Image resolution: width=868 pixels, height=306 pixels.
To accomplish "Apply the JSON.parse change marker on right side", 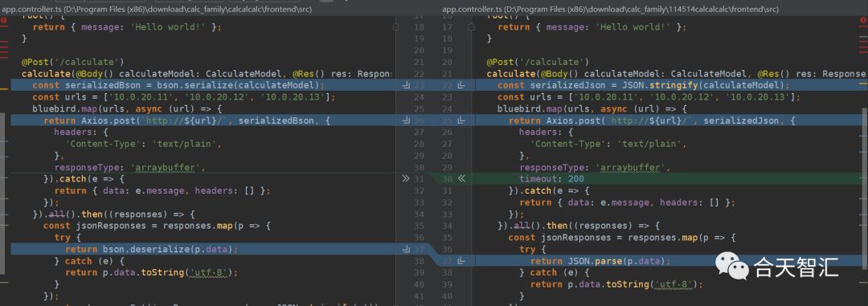I will coord(461,261).
